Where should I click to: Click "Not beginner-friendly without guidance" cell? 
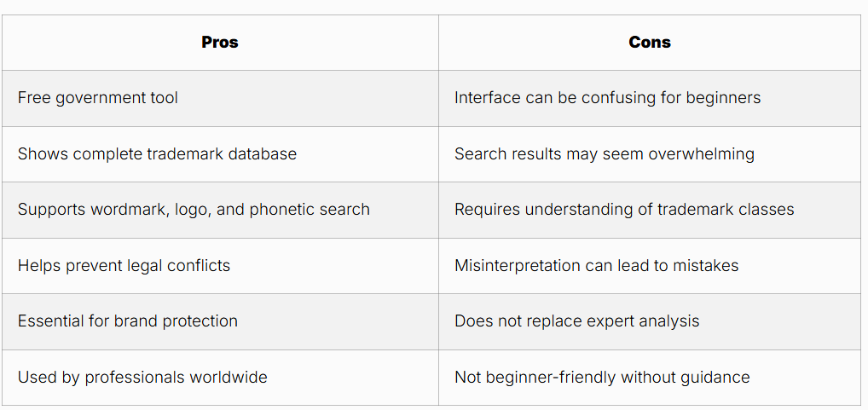[602, 378]
